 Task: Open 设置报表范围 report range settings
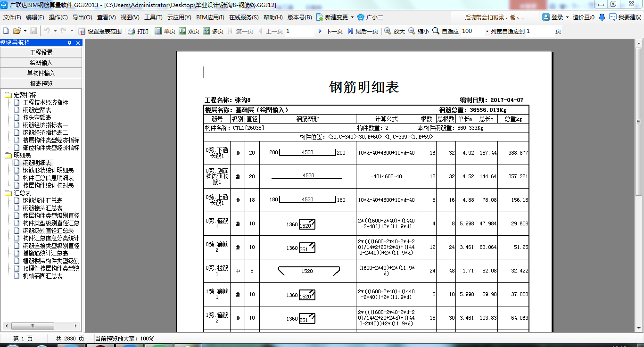point(100,31)
